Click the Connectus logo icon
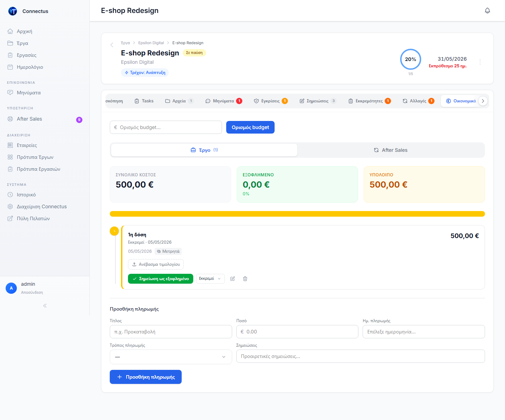This screenshot has height=420, width=505. [13, 11]
